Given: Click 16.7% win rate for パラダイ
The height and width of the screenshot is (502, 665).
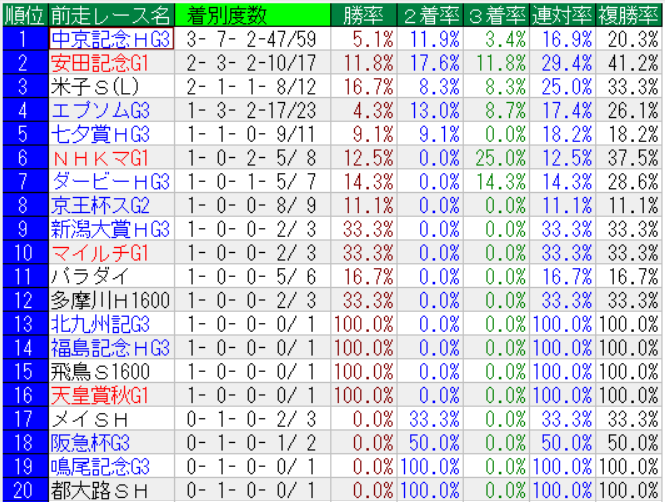Looking at the screenshot, I should [x=368, y=277].
